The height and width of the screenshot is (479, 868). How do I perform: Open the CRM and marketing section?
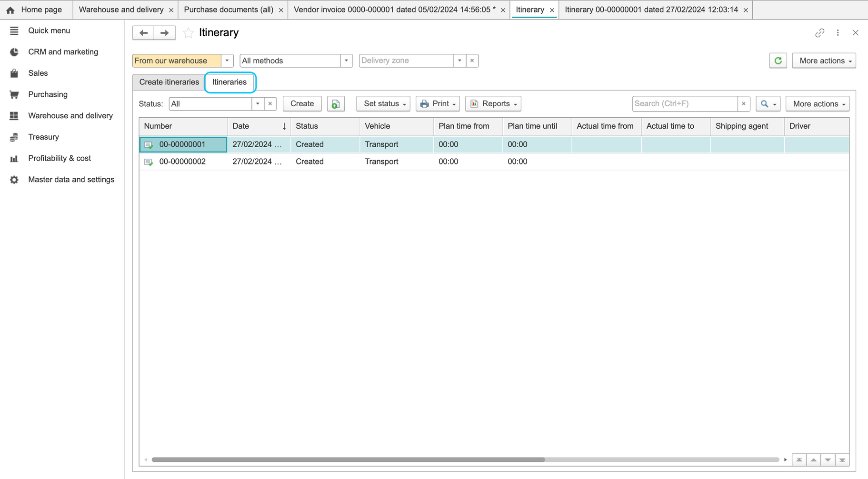coord(63,52)
